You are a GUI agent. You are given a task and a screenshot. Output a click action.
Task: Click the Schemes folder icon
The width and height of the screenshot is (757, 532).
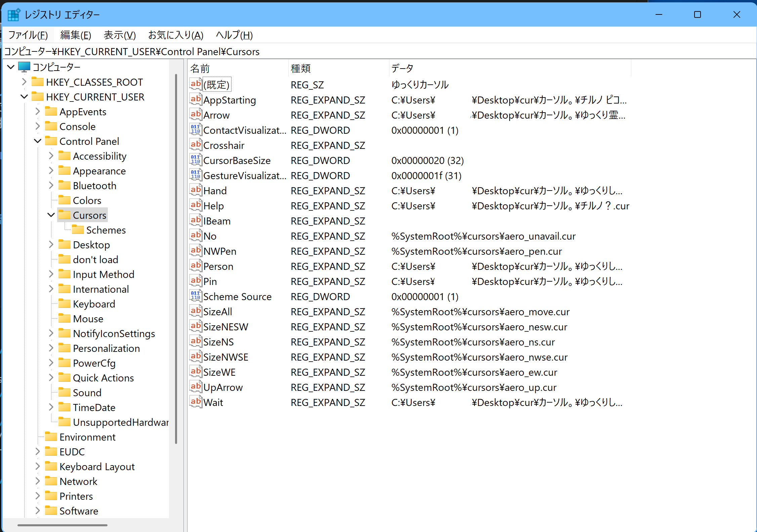click(x=78, y=230)
